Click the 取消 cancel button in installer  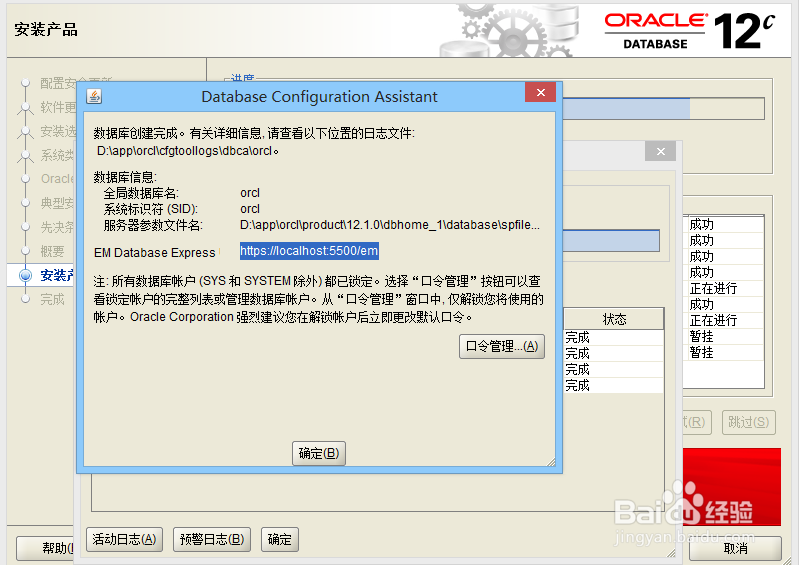[735, 549]
